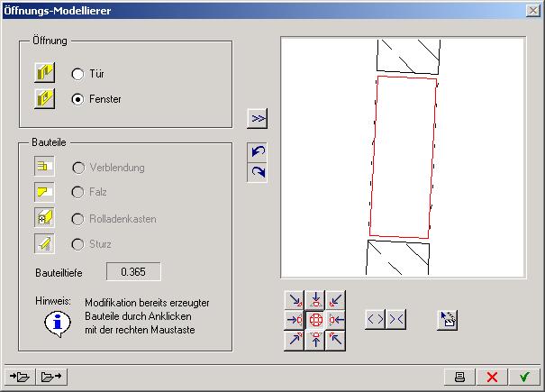This screenshot has width=545, height=392.
Task: Choose the Sturz radio button
Action: coord(77,244)
